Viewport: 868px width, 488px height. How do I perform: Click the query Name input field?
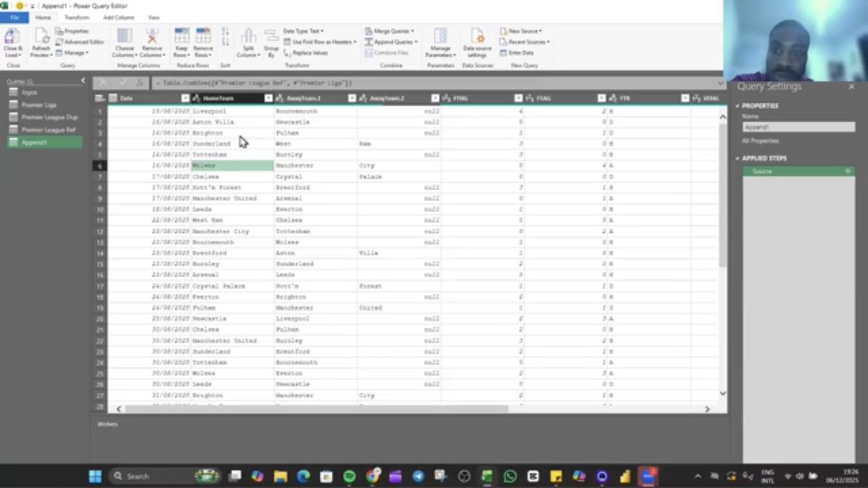tap(799, 127)
